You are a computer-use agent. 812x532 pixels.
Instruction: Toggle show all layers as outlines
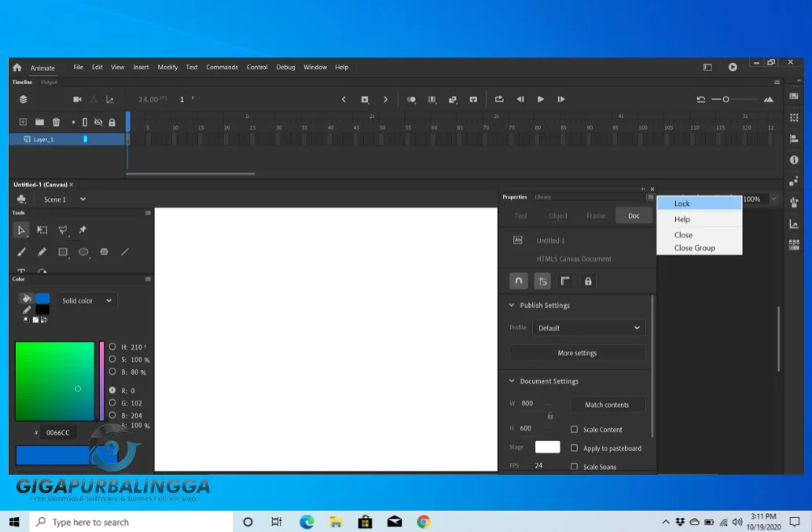click(84, 122)
